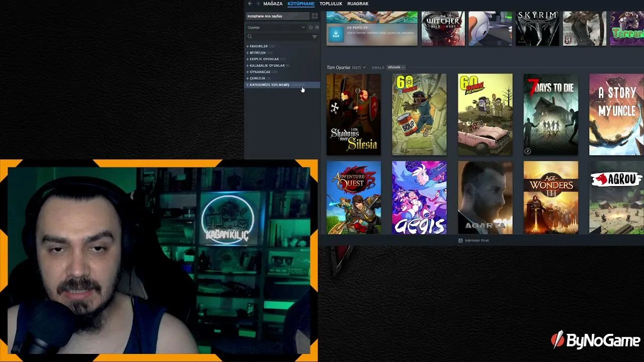644x362 pixels.
Task: Click the library search input field
Action: click(282, 37)
